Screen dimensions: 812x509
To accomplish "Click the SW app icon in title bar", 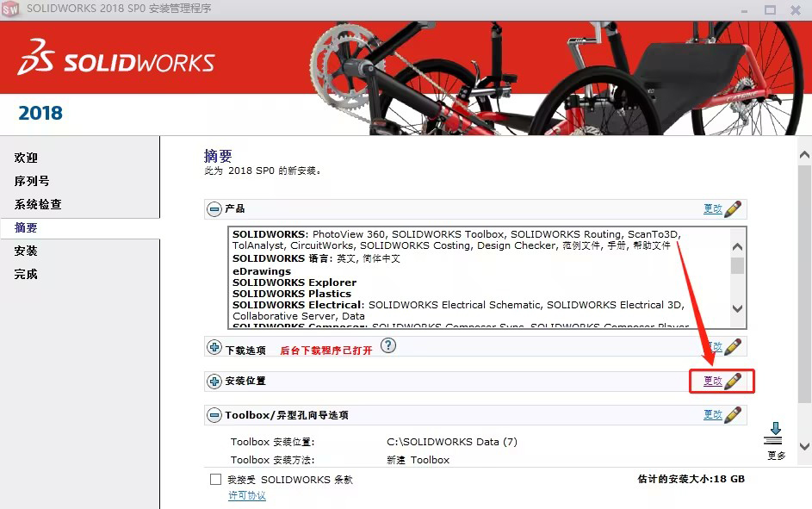I will [10, 9].
